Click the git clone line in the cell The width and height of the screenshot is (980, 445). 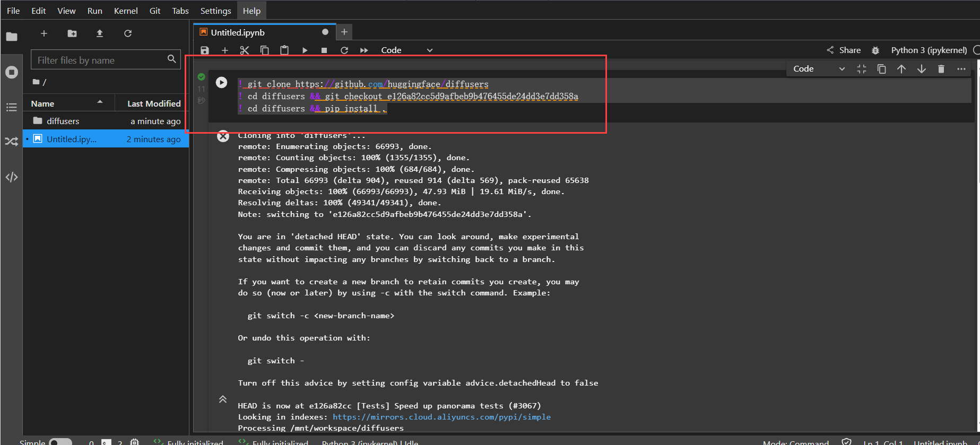coord(363,84)
